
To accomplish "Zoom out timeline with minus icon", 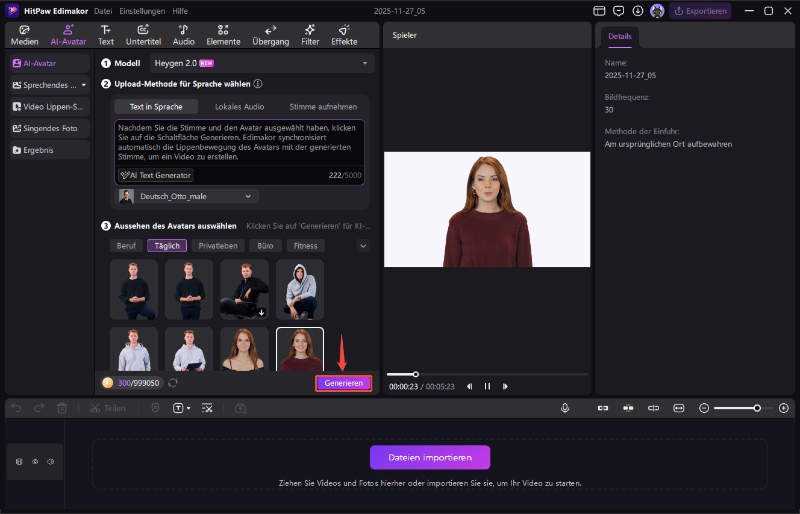I will coord(704,408).
